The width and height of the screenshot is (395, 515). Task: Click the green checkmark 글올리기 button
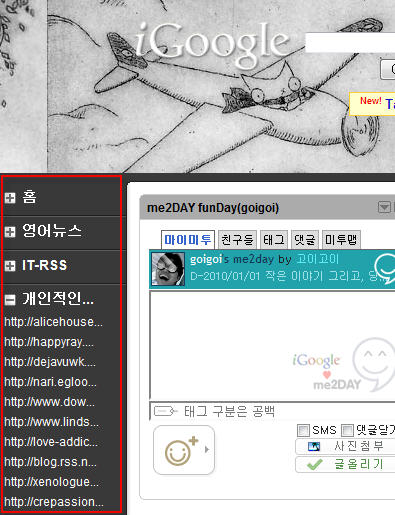click(x=345, y=464)
